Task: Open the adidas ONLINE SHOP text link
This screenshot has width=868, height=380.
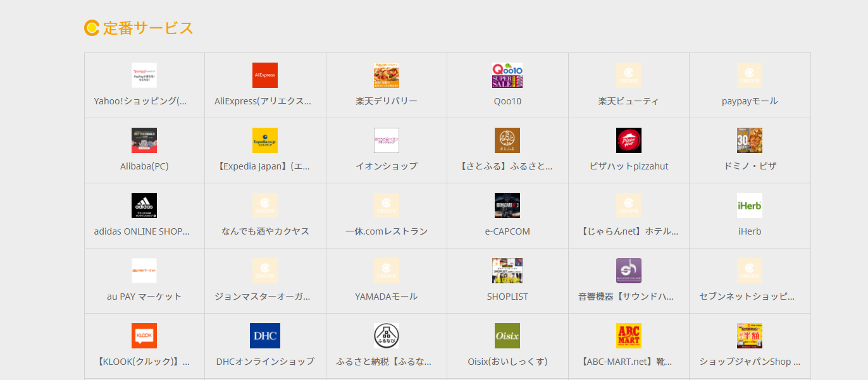Action: tap(142, 231)
